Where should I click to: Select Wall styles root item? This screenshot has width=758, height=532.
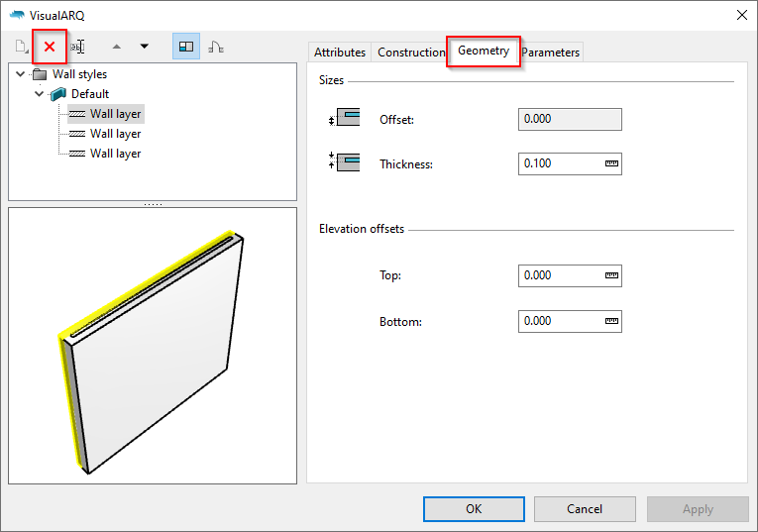pos(79,74)
